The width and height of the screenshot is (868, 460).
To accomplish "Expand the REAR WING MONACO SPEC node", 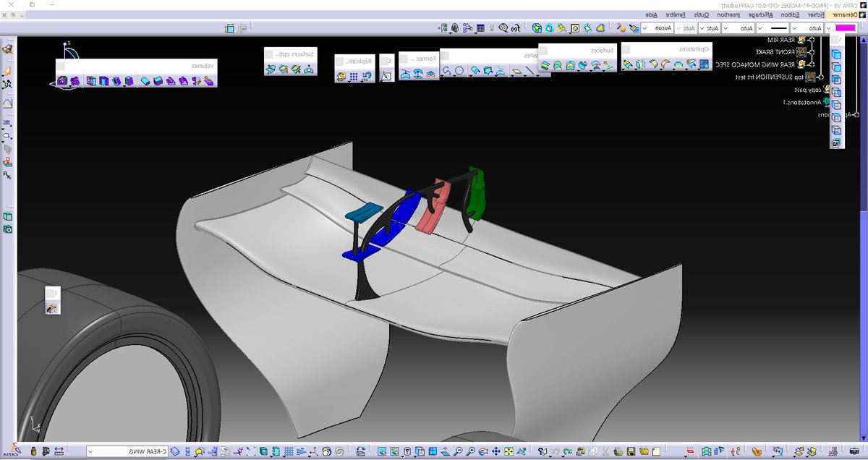I will pyautogui.click(x=812, y=64).
